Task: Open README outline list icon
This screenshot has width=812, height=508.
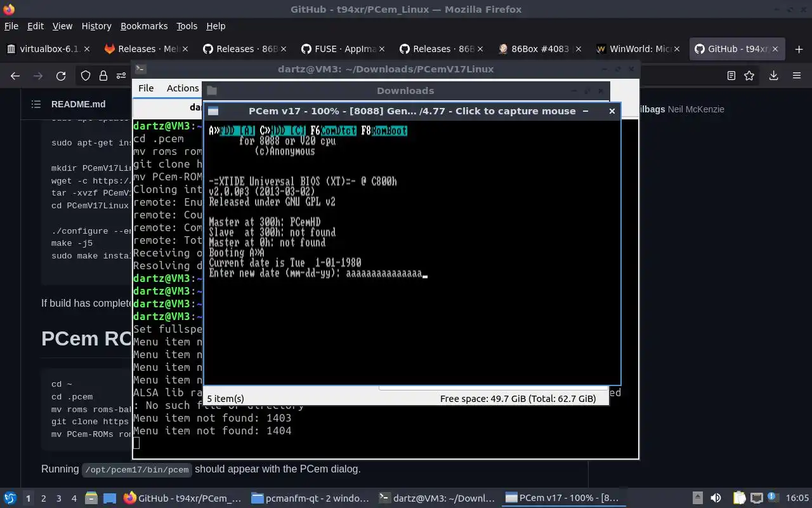Action: pos(36,104)
